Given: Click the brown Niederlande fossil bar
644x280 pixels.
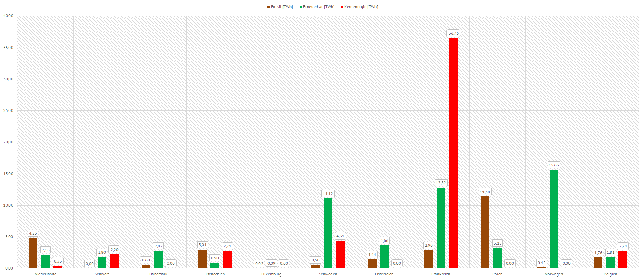Looking at the screenshot, I should pyautogui.click(x=33, y=253).
